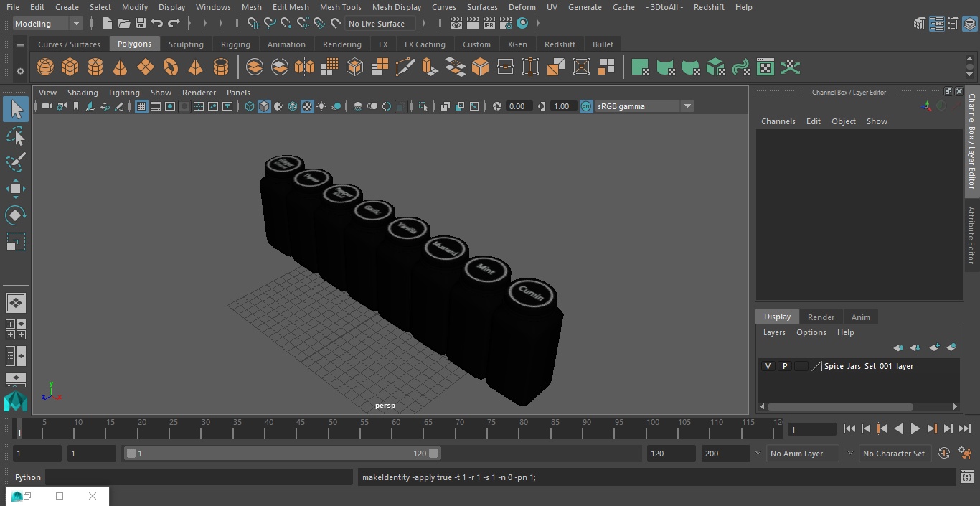This screenshot has height=506, width=980.
Task: Undo the last action
Action: click(157, 24)
